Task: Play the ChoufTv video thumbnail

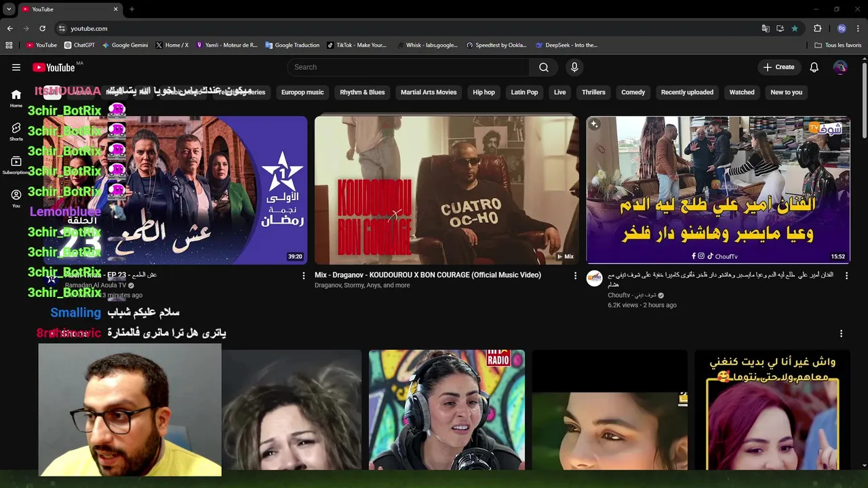Action: pyautogui.click(x=718, y=190)
